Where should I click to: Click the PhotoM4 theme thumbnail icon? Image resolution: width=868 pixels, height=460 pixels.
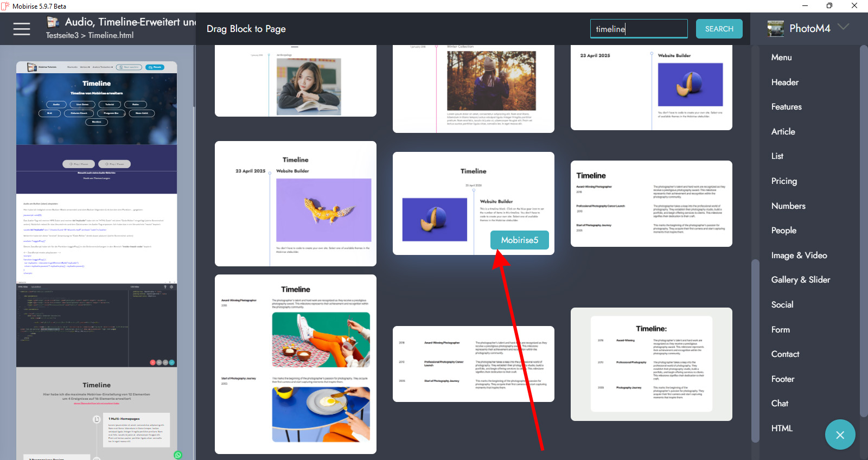[x=776, y=29]
